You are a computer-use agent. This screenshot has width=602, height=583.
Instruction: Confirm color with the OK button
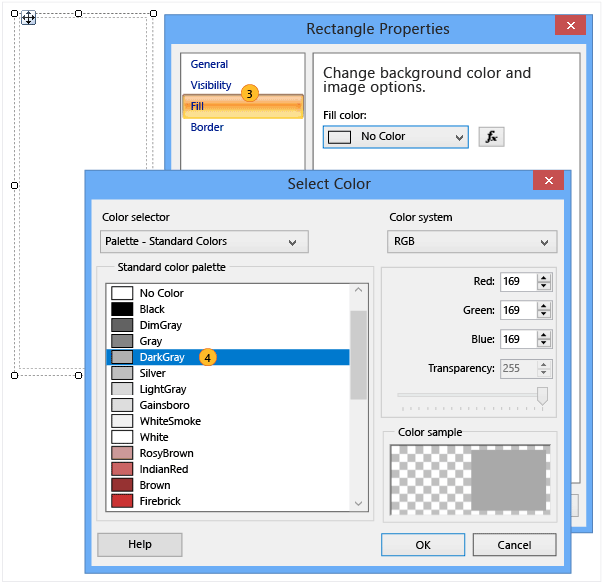point(423,545)
